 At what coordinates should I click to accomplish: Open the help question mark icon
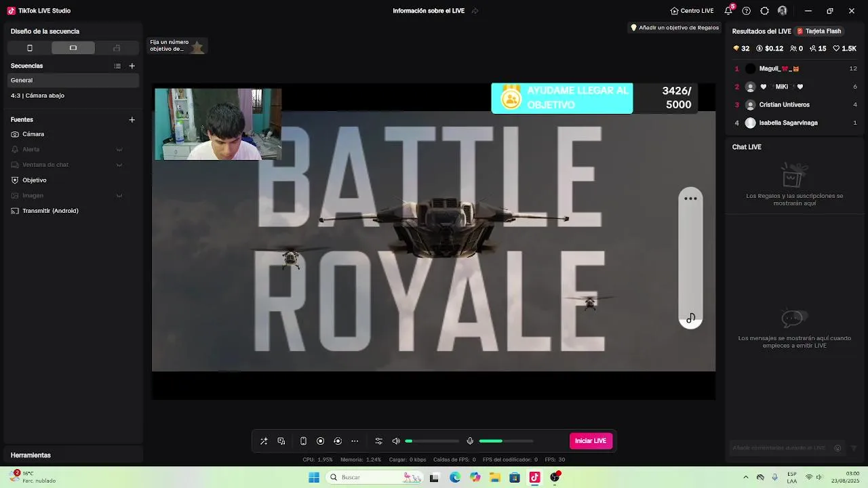click(747, 11)
